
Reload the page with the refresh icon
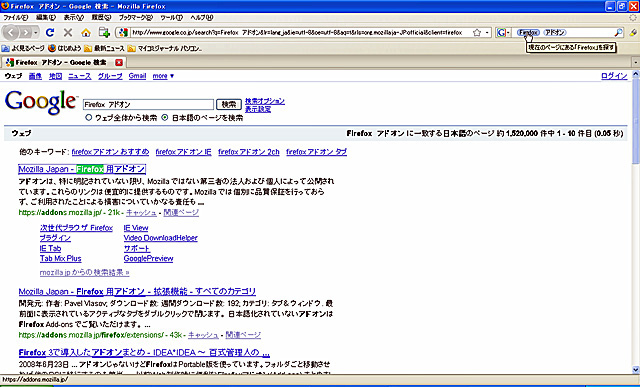pos(50,33)
